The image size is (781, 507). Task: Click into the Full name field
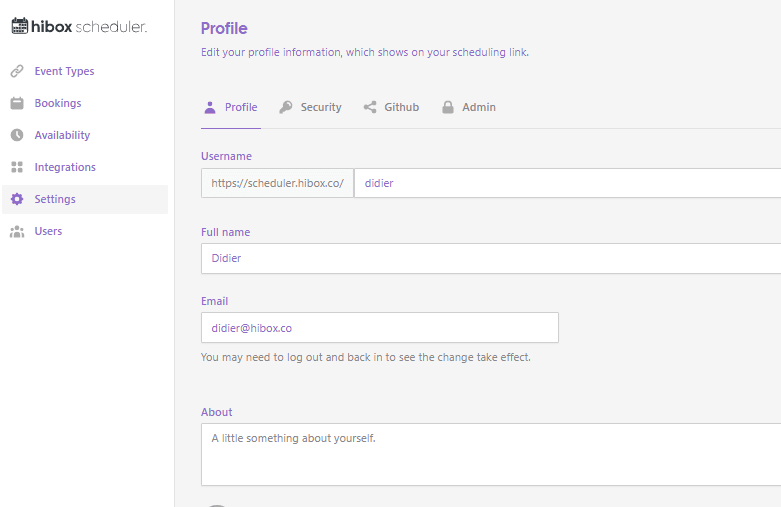click(490, 258)
